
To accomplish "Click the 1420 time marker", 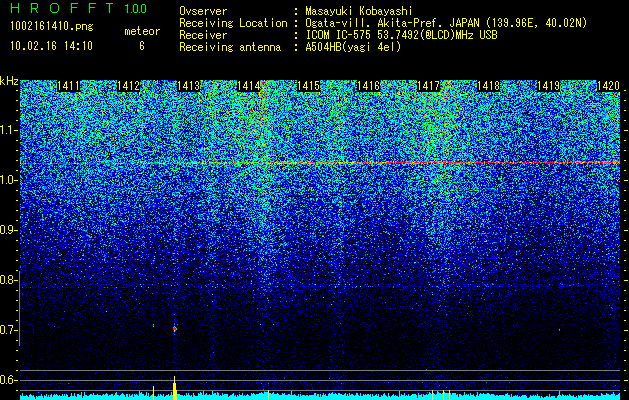I will point(609,86).
